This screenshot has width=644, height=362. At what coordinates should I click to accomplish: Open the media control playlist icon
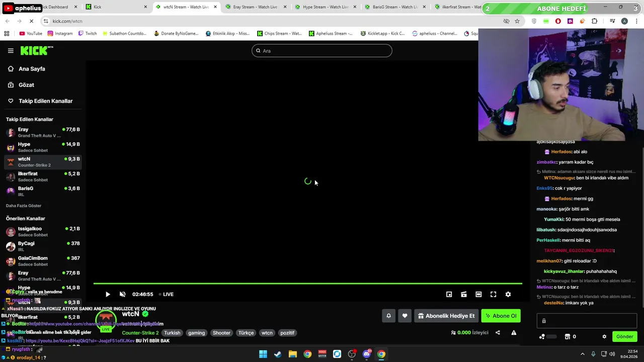[x=612, y=21]
